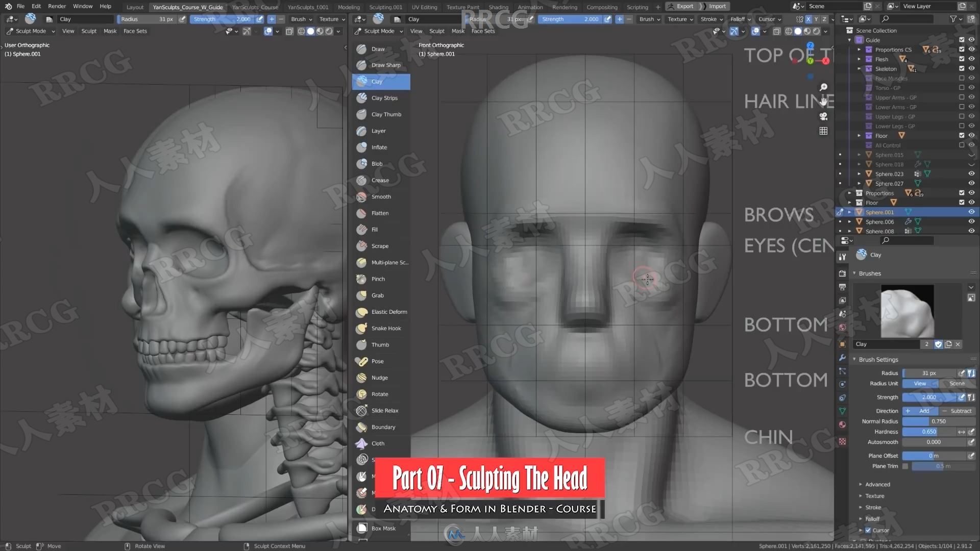Select the Smooth brush tool
Image resolution: width=980 pixels, height=551 pixels.
(x=380, y=196)
